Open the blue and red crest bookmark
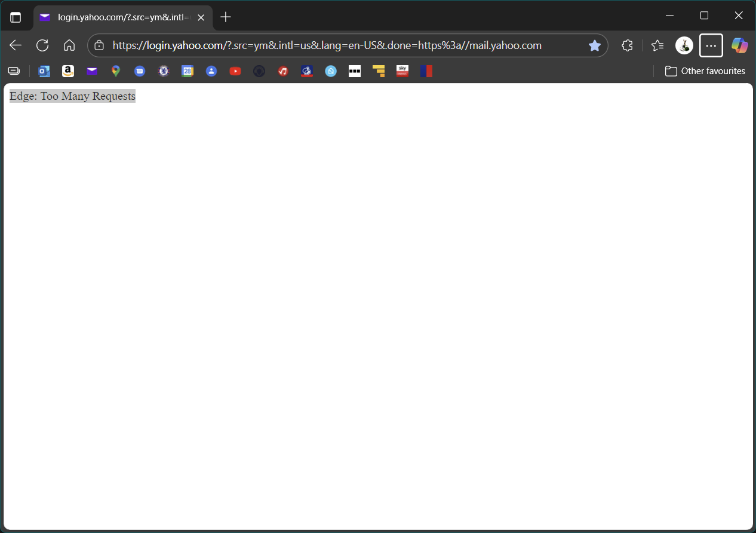Screen dimensions: 756x533 point(307,71)
